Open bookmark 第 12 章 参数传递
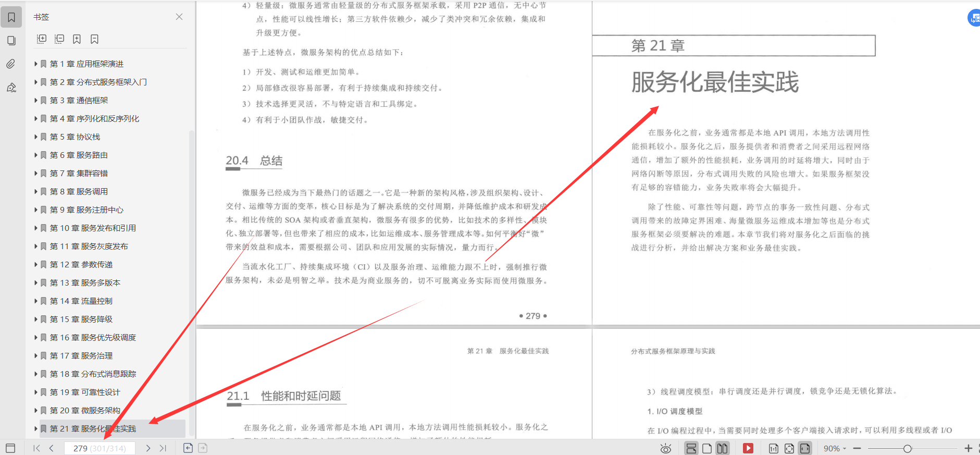Image resolution: width=980 pixels, height=455 pixels. pos(81,264)
